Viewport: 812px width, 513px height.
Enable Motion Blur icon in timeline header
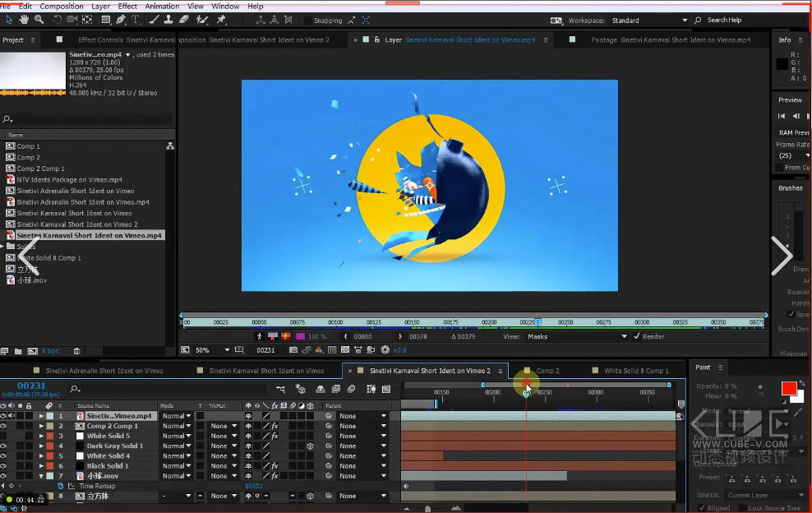click(x=351, y=389)
